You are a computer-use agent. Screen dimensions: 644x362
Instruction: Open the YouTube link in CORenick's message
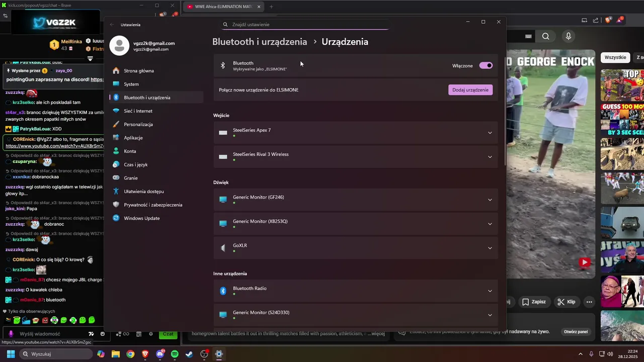[54, 146]
